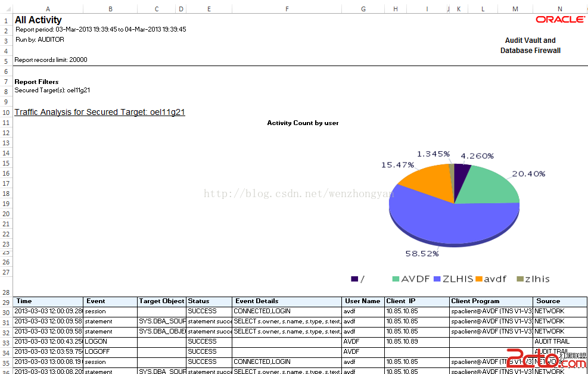
Task: Click the zlhis legend olive swatch
Action: (x=520, y=279)
